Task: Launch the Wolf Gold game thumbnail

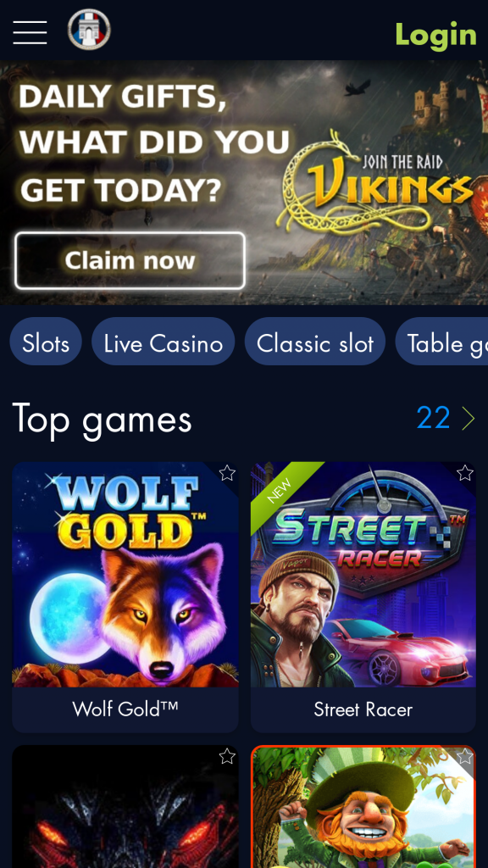Action: (x=125, y=575)
